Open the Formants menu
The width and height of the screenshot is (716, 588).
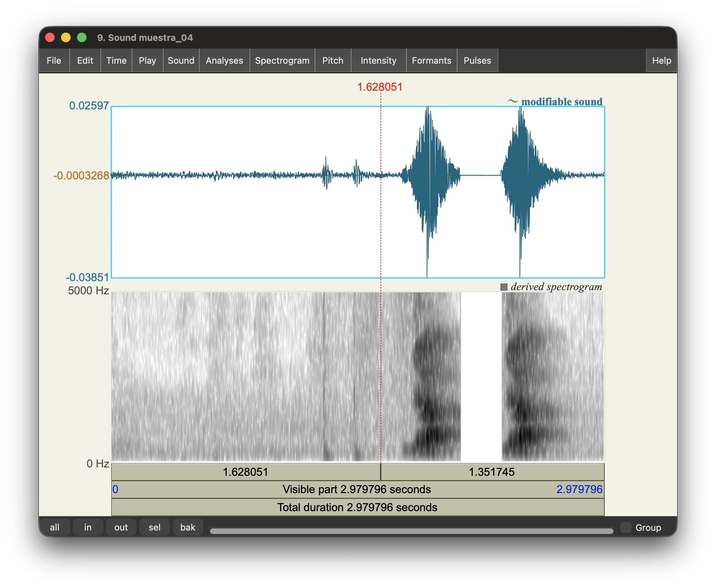coord(431,61)
